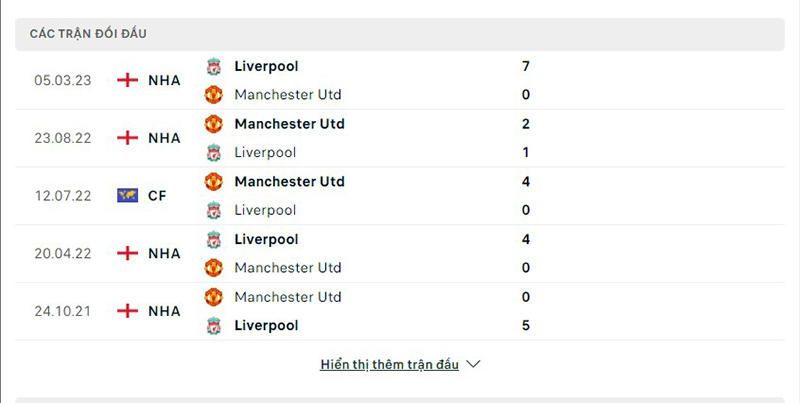
Task: Select bold Manchester Utd name, 23.08.22 match
Action: coord(289,124)
